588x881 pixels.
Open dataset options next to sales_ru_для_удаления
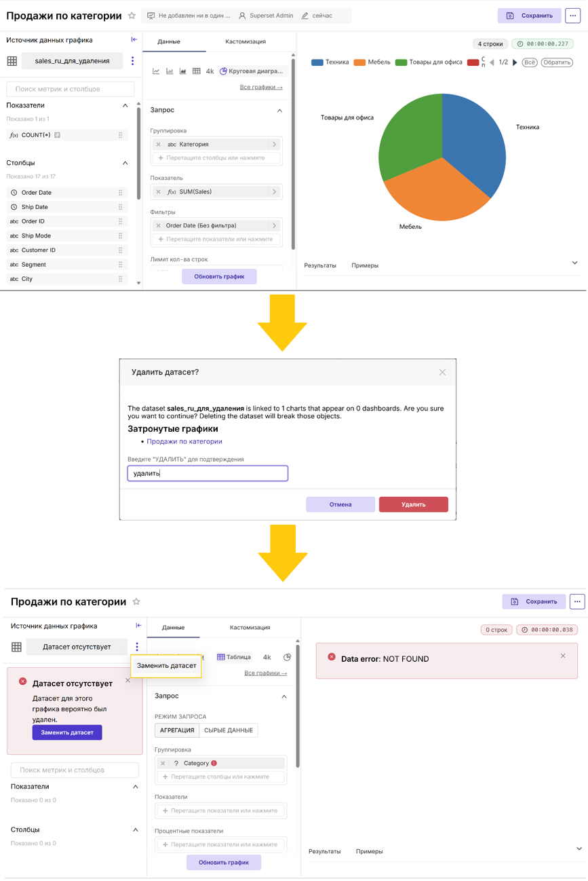coord(132,61)
